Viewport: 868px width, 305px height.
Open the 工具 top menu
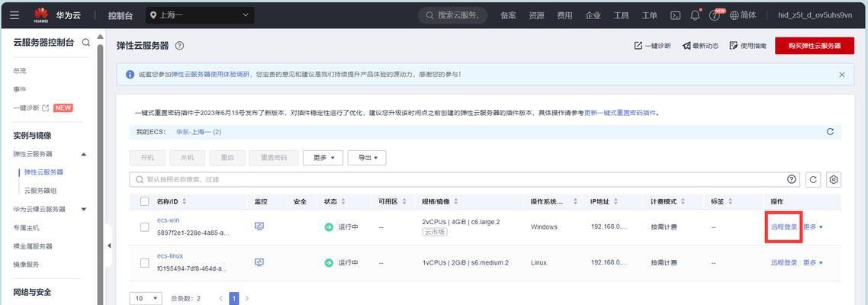pos(621,15)
